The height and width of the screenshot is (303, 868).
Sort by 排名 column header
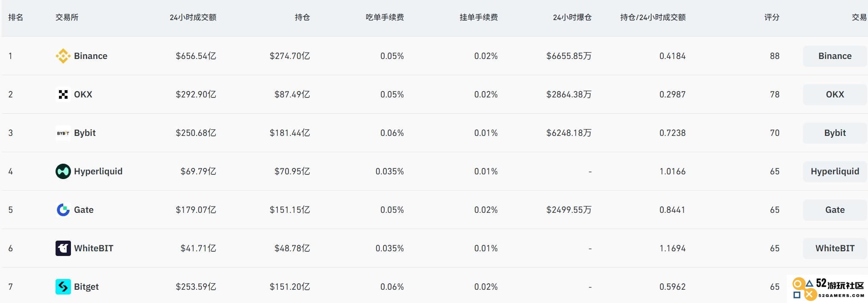[x=16, y=18]
